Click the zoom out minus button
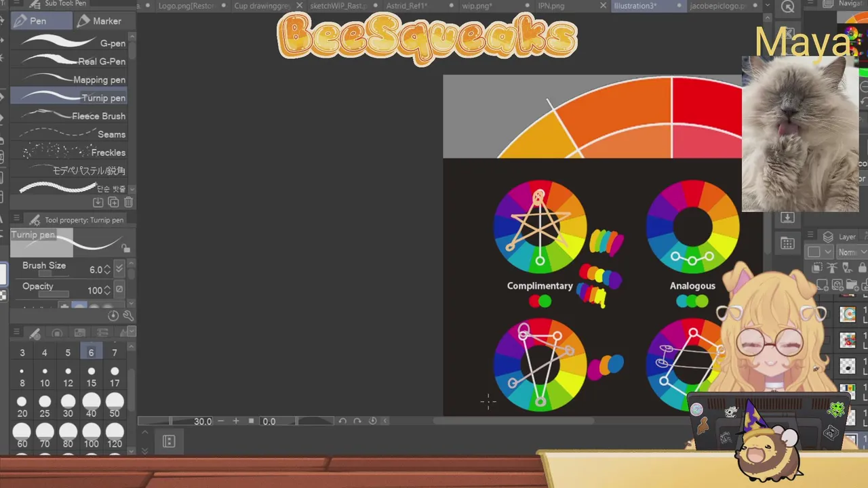This screenshot has height=488, width=868. click(221, 421)
